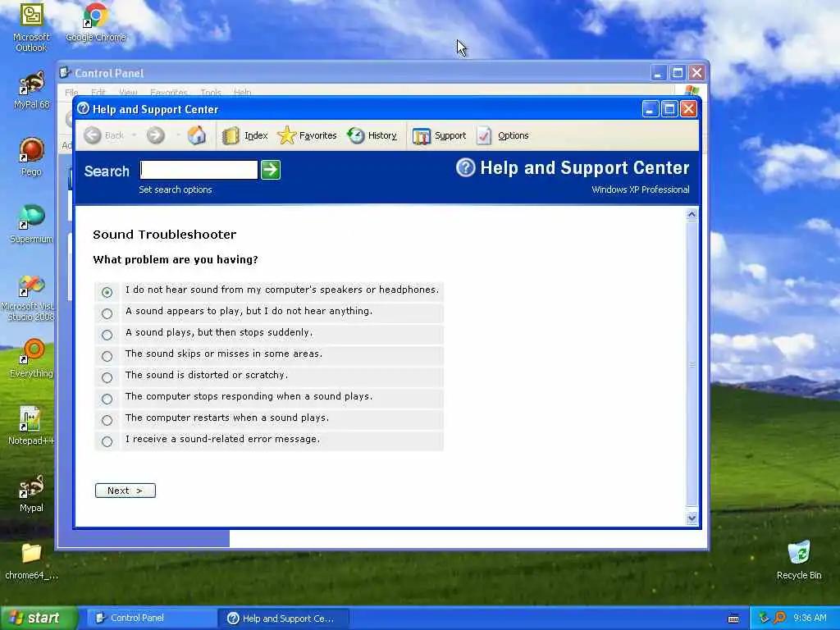
Task: Click the orange magnifier tray icon
Action: point(779,619)
